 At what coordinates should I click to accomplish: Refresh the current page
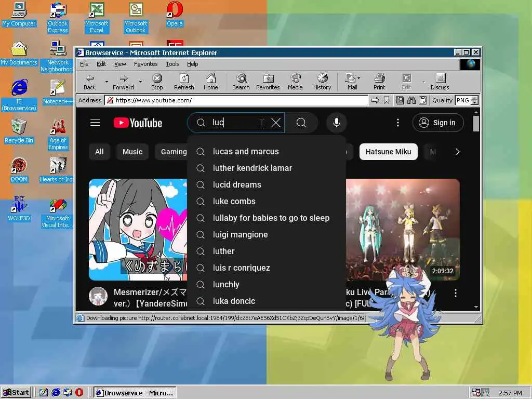184,82
